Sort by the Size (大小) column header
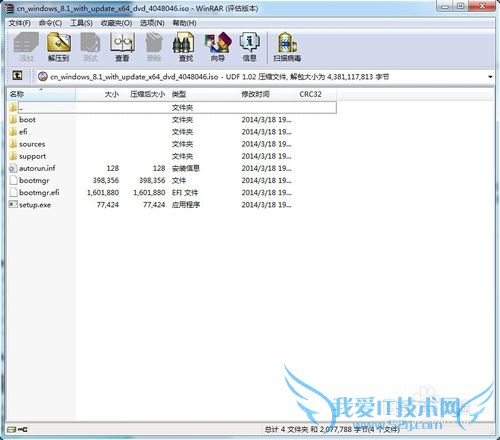 pyautogui.click(x=99, y=94)
